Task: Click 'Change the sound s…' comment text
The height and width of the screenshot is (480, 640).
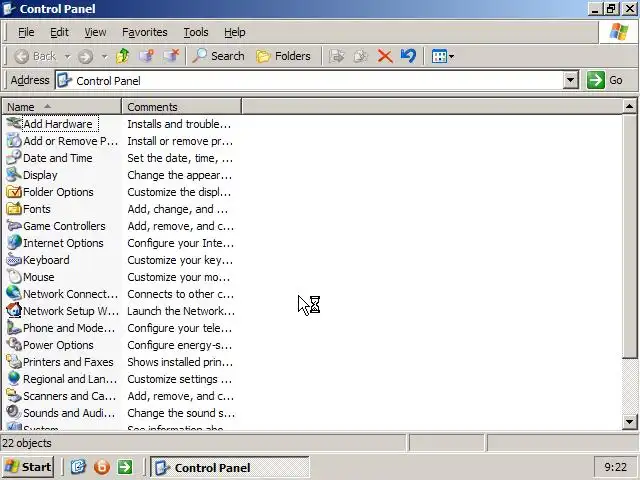Action: [181, 413]
